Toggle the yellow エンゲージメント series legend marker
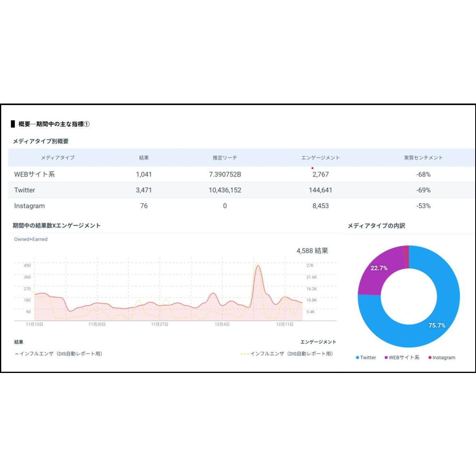 pos(244,354)
